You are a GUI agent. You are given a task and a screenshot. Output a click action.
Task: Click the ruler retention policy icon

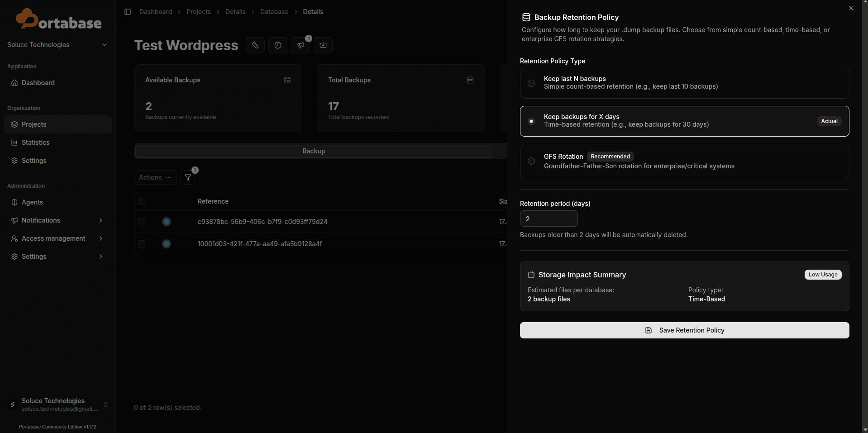(255, 45)
